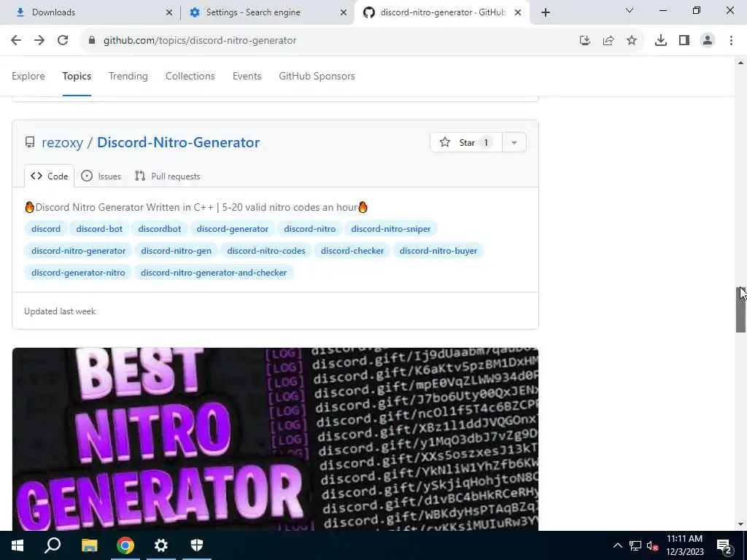Open the discord-nitro-generator-and-checker topic tag

(x=214, y=273)
